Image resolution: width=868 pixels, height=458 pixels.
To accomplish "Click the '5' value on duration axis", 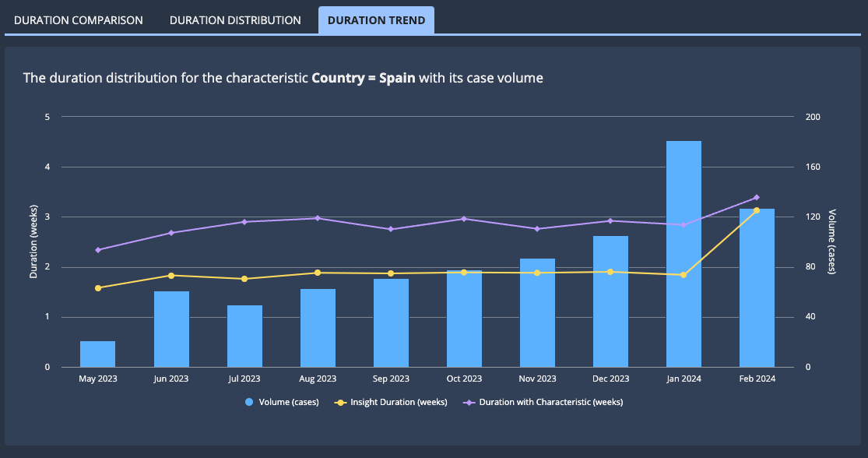I will click(47, 117).
